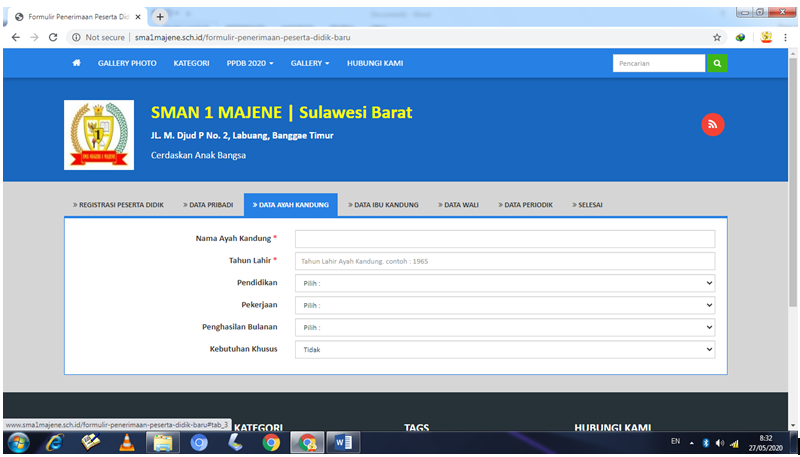Screen dimensions: 800x457
Task: Open the PPDB 2020 menu
Action: click(250, 63)
